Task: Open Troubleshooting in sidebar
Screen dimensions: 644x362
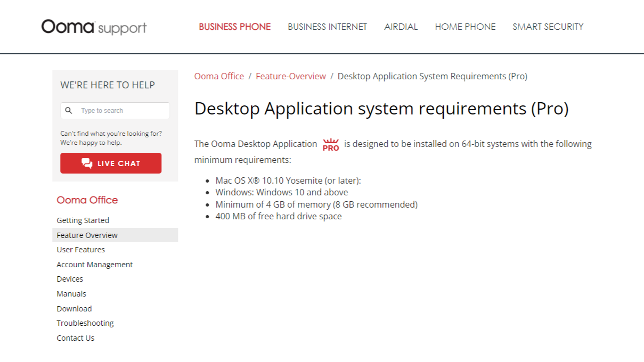Action: click(85, 323)
